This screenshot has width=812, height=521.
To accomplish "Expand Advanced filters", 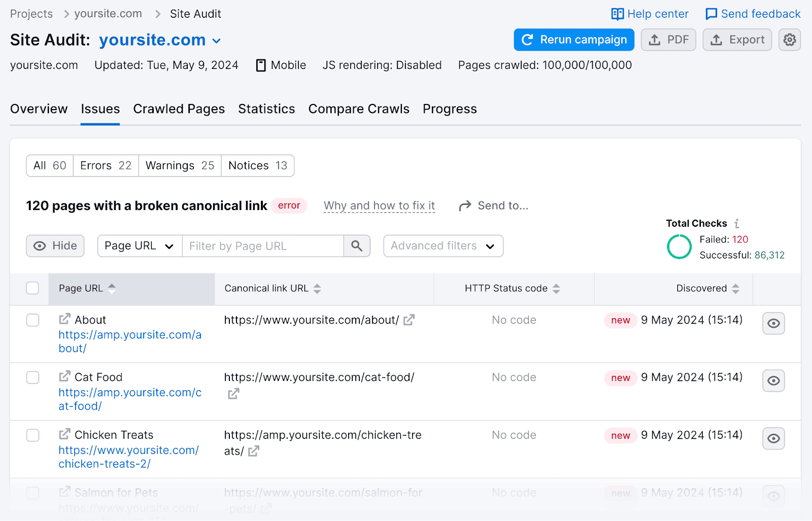I will coord(443,246).
